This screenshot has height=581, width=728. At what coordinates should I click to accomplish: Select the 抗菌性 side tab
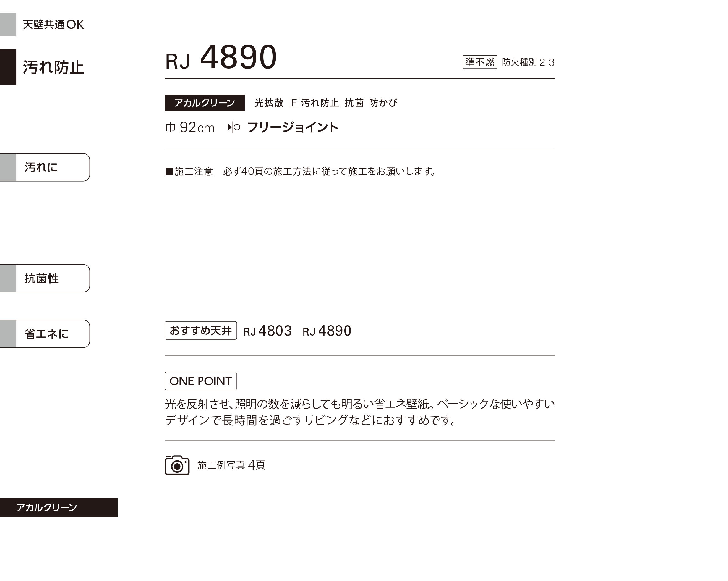[x=45, y=278]
